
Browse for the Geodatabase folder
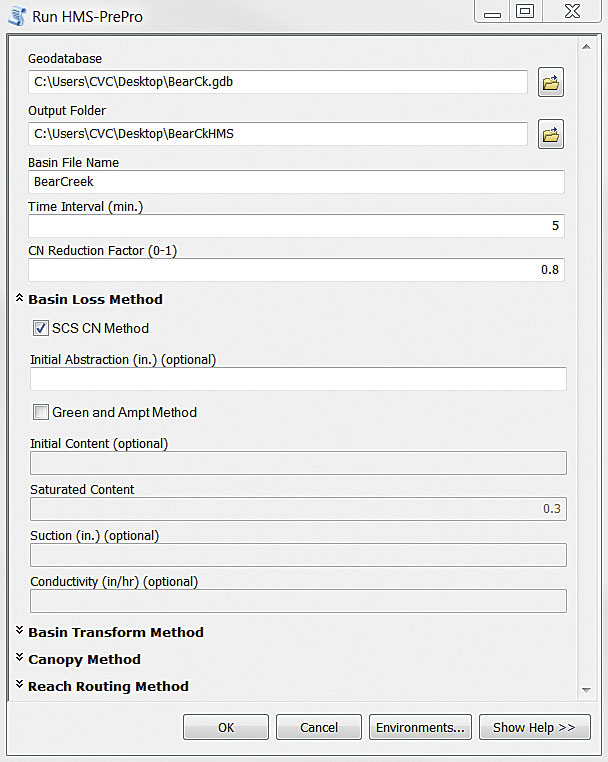550,84
